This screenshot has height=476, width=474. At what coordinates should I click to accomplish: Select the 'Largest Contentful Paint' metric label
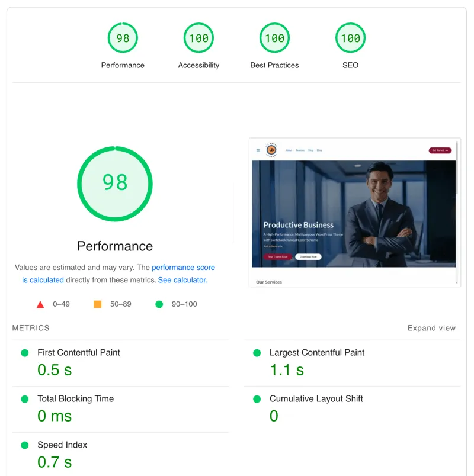(317, 352)
